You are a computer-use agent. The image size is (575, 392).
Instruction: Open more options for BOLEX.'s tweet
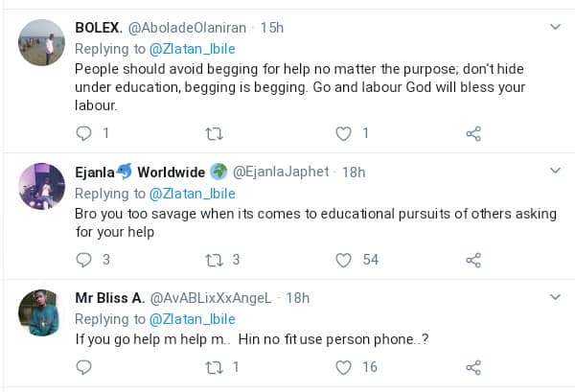coord(555,26)
